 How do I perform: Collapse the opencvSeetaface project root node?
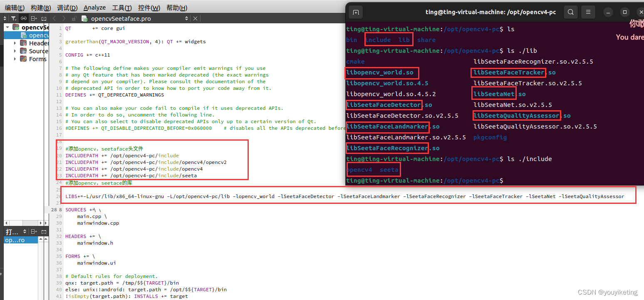click(7, 27)
